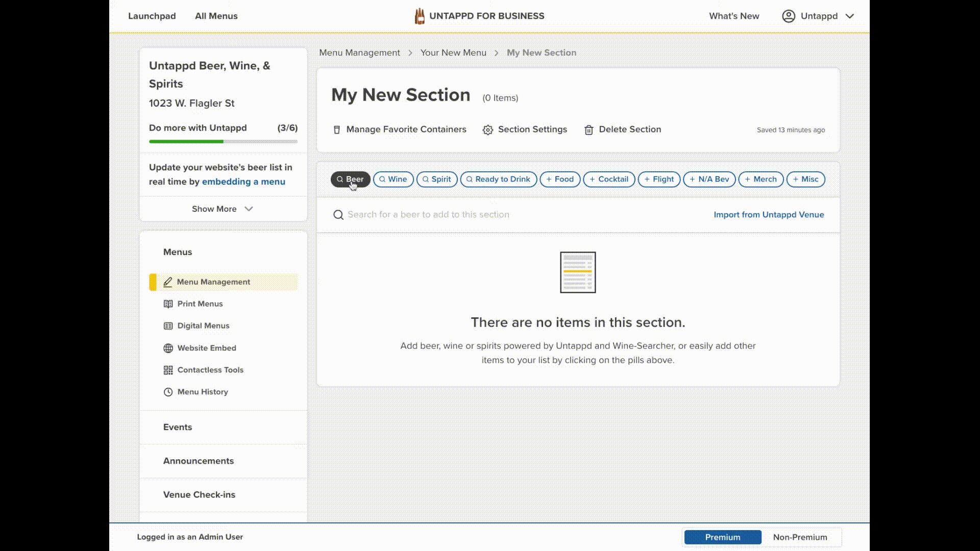
Task: Open Digital Menus from the sidebar icon
Action: pos(168,325)
